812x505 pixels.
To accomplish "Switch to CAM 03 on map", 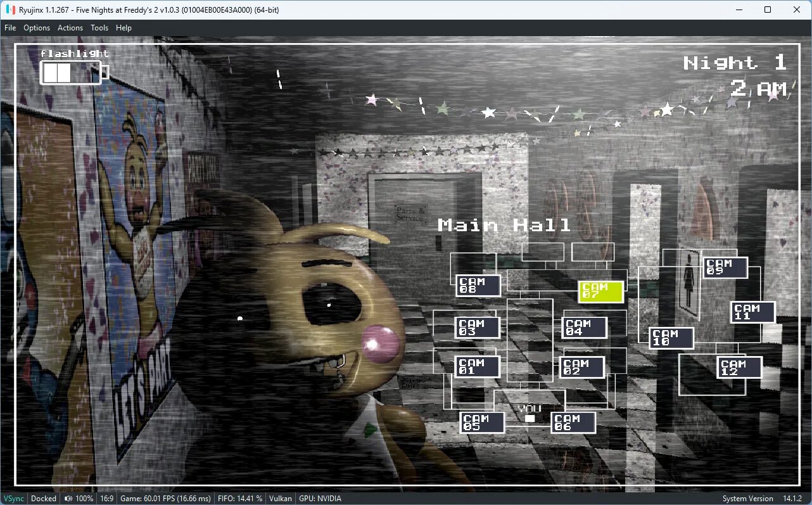I will tap(478, 328).
